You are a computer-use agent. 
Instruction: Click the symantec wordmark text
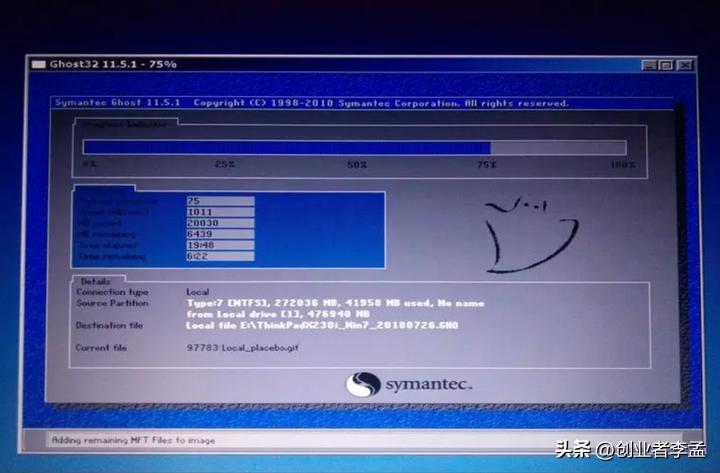point(428,384)
